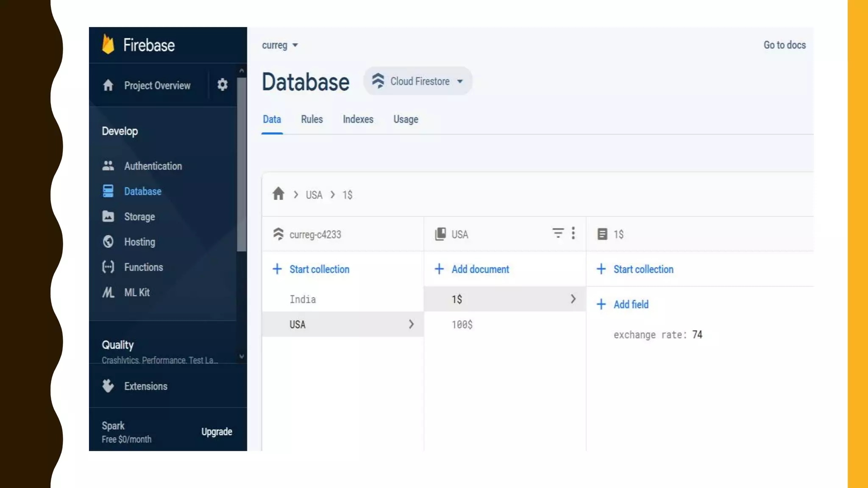Start collection under curreg-c4233 root
Screen dimensions: 868x488
[x=311, y=269]
